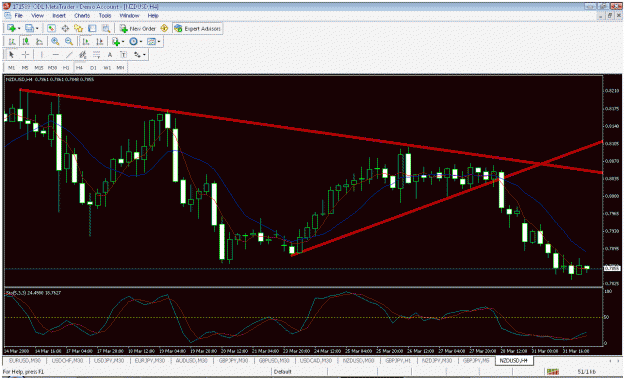Open the Strategy Tester icon
This screenshot has height=378, width=625.
(x=106, y=28)
